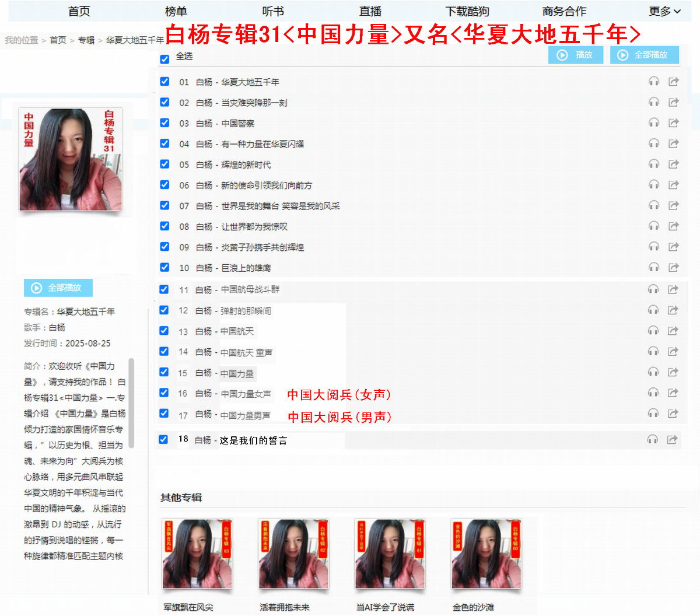Open the 榜单 navigation tab
The width and height of the screenshot is (700, 616).
[x=176, y=11]
